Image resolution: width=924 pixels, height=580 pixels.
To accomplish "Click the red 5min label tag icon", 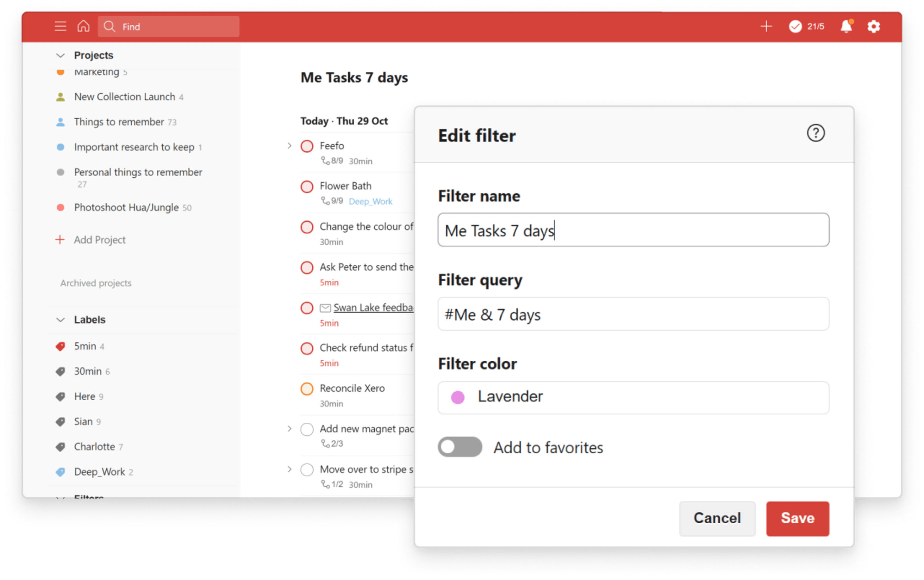I will click(60, 346).
